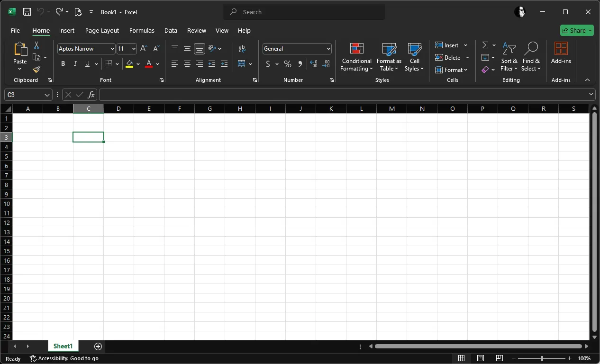Open font size dropdown

(x=134, y=49)
